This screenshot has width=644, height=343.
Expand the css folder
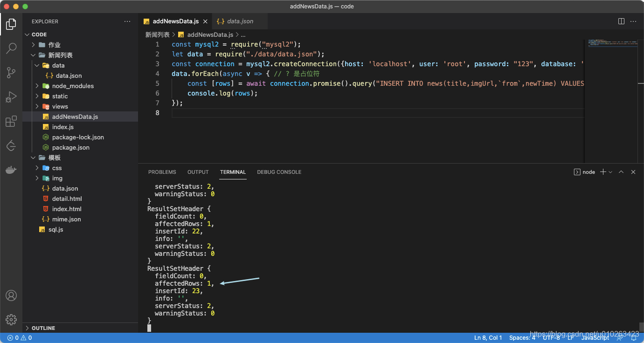(x=37, y=168)
